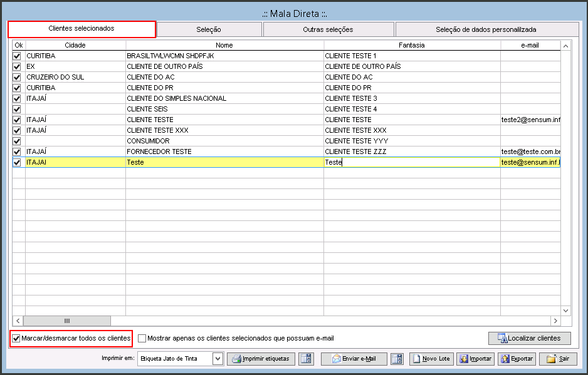
Task: Click the horizontal scrollbar thumb
Action: coord(67,321)
